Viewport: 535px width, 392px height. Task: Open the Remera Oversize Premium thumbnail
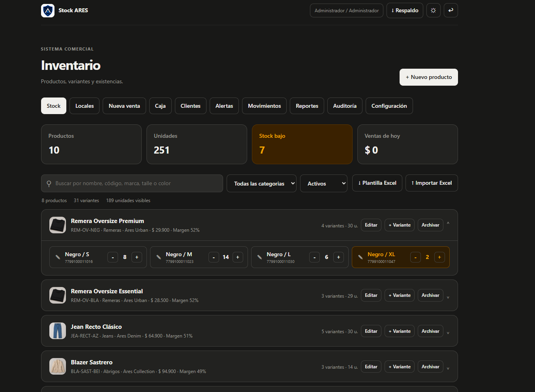[58, 225]
